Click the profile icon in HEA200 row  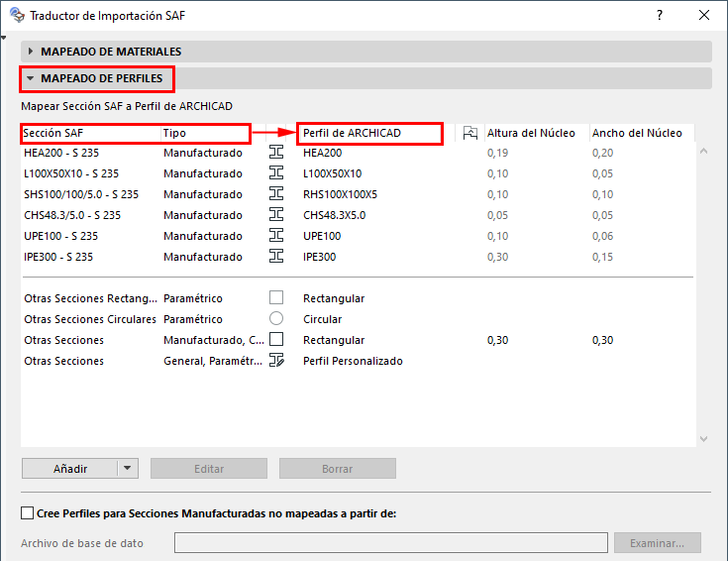tap(276, 153)
